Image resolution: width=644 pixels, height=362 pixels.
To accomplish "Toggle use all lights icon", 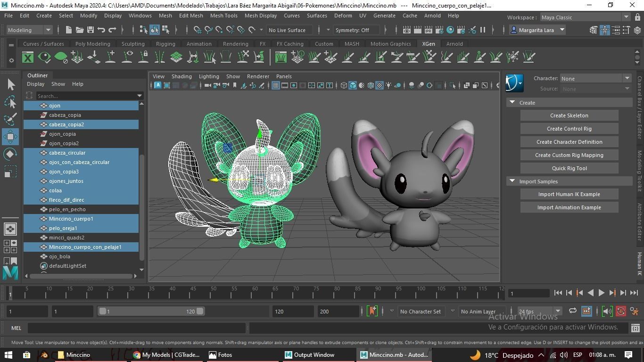I will pyautogui.click(x=388, y=85).
